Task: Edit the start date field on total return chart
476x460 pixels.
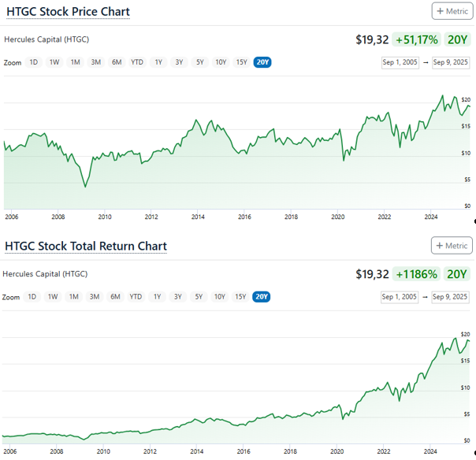Action: (400, 297)
